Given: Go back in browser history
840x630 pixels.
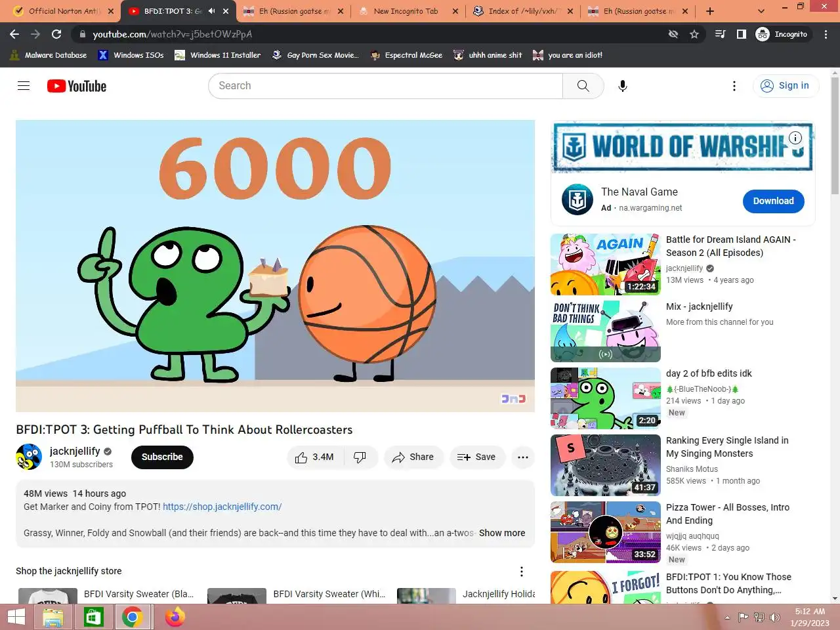Looking at the screenshot, I should click(14, 34).
